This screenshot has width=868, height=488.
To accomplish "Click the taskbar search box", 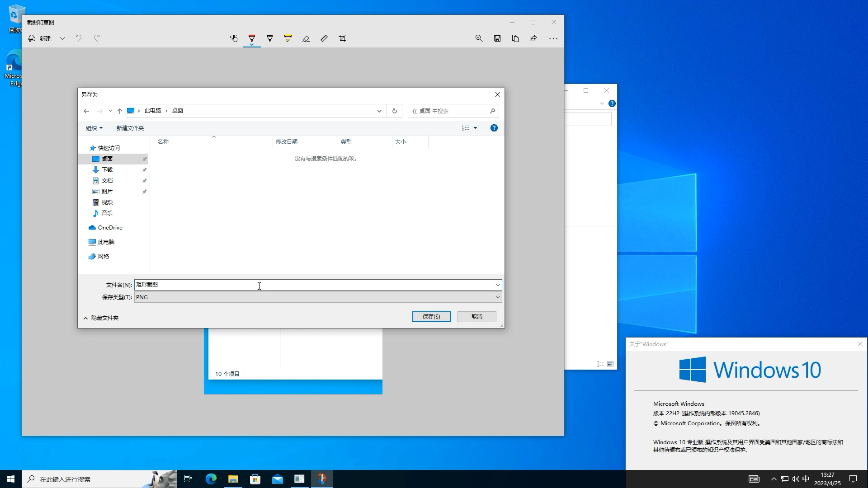I will click(x=99, y=479).
